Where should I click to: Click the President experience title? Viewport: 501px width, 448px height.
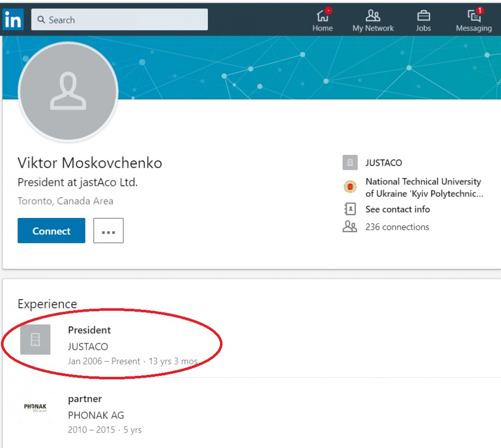(89, 330)
